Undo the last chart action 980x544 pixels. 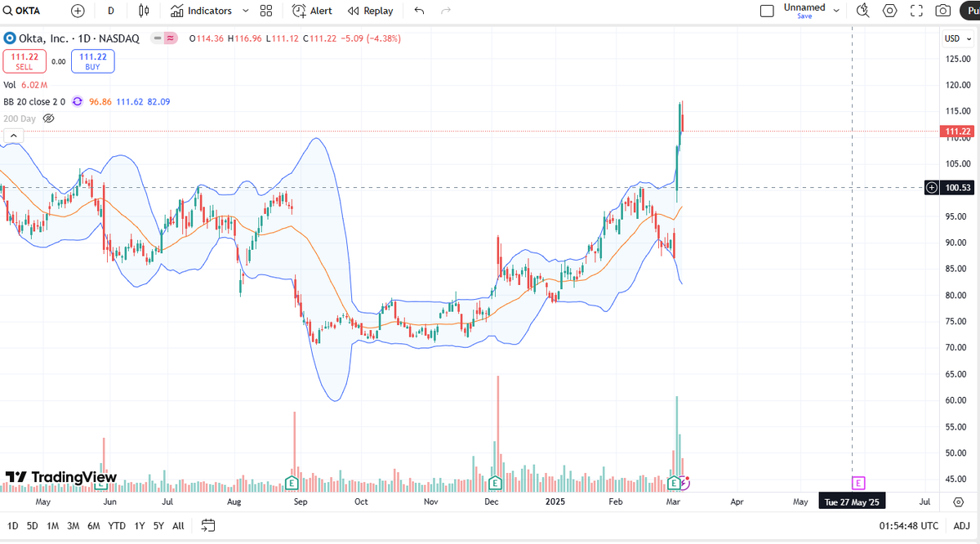419,11
